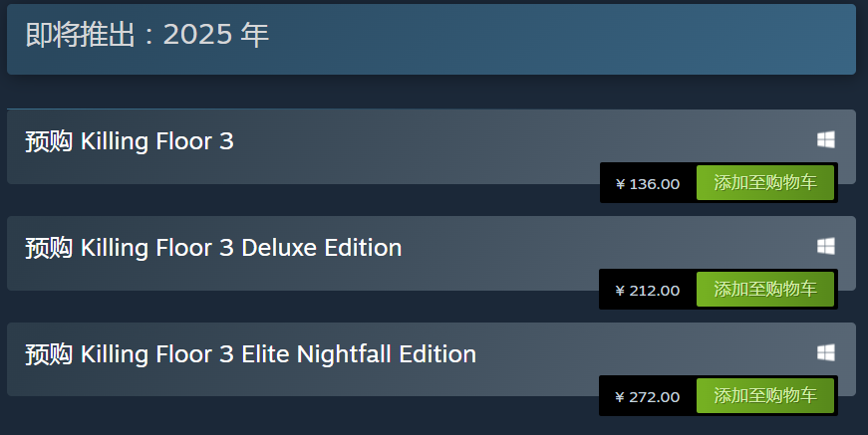Click the ¥ 212.00 price label

[x=648, y=291]
